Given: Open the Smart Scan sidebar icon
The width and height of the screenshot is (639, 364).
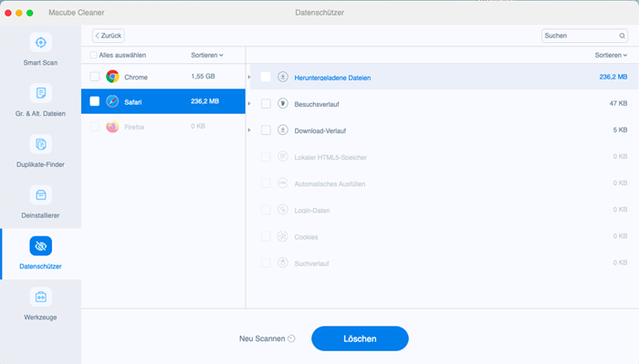Looking at the screenshot, I should (40, 42).
